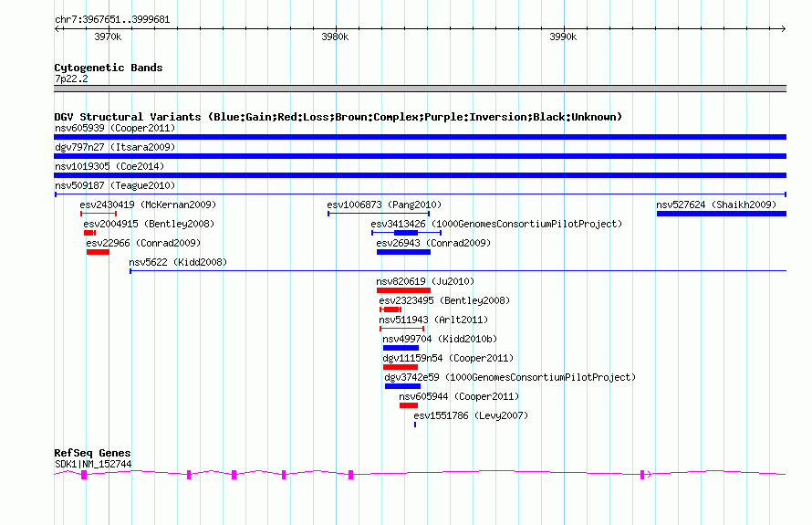This screenshot has height=525, width=812.
Task: Click the 3970k ruler tick label
Action: [108, 37]
